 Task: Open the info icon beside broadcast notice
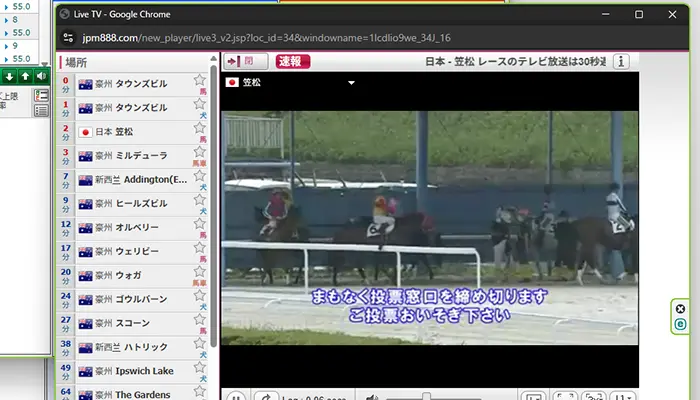click(x=621, y=61)
